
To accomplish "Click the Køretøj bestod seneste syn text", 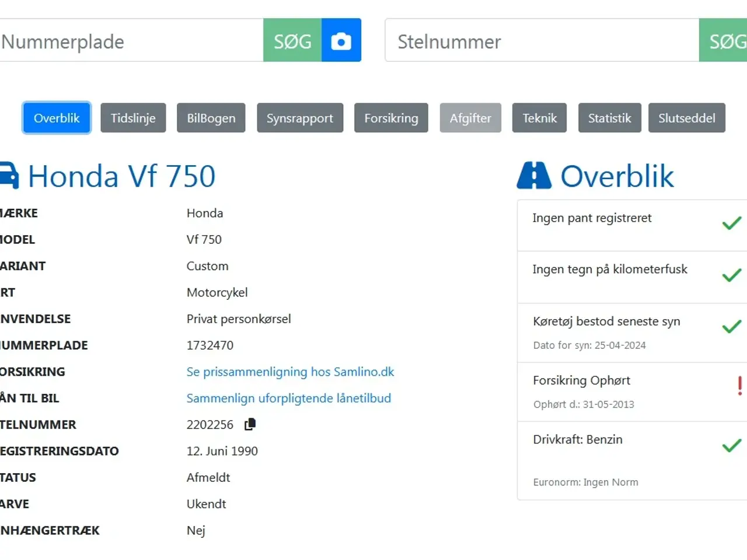I will pyautogui.click(x=606, y=321).
